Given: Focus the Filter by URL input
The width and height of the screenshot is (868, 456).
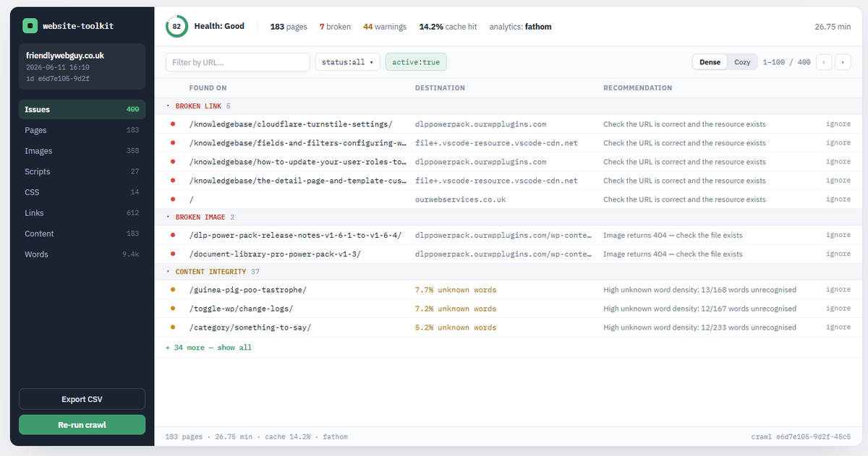Looking at the screenshot, I should click(x=238, y=62).
